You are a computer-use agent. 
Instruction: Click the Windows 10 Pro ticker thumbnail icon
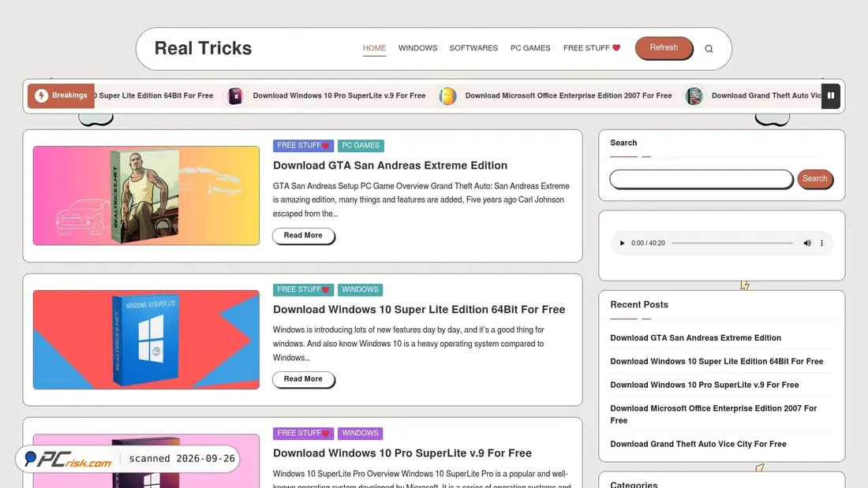(235, 95)
